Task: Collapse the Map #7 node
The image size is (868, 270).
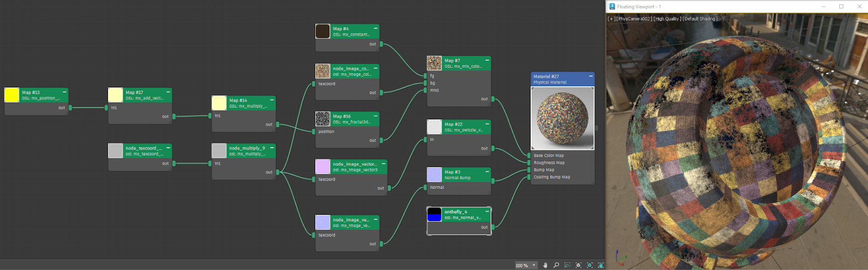Action: [487, 60]
